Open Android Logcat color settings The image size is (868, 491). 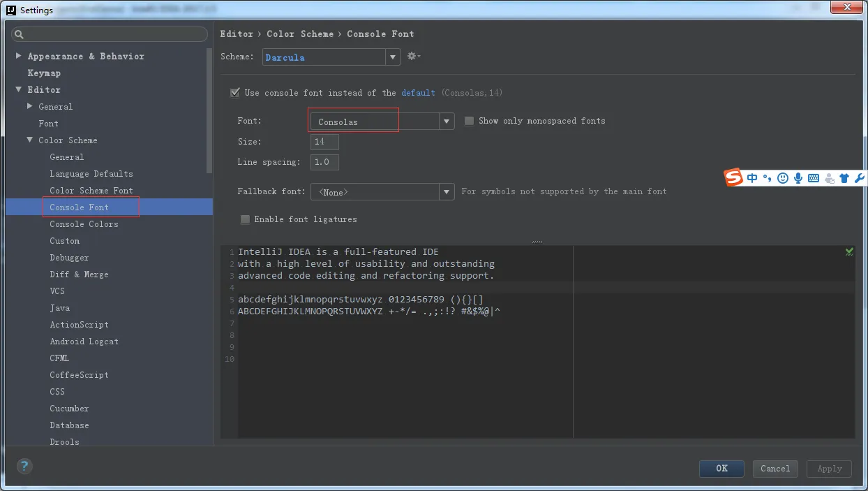pyautogui.click(x=84, y=341)
